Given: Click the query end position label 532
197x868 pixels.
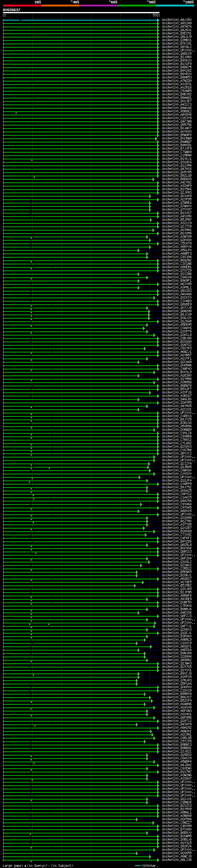Looking at the screenshot, I should click(x=155, y=15).
